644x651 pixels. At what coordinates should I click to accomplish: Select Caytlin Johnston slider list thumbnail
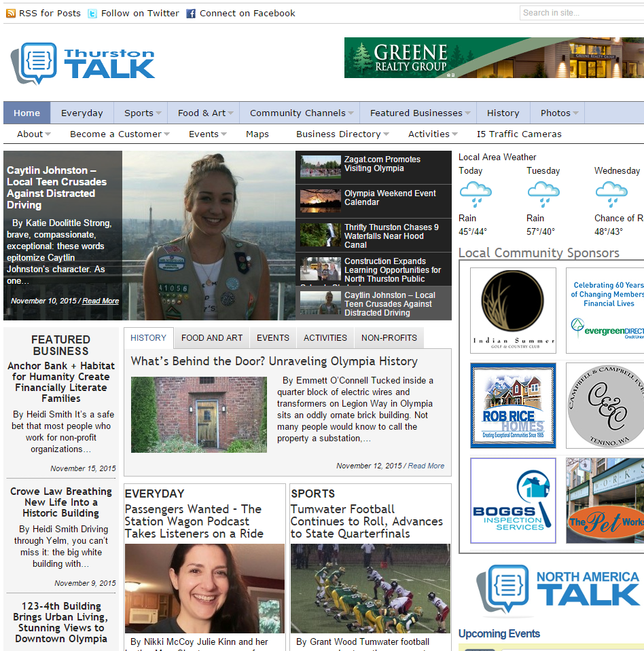tap(321, 303)
